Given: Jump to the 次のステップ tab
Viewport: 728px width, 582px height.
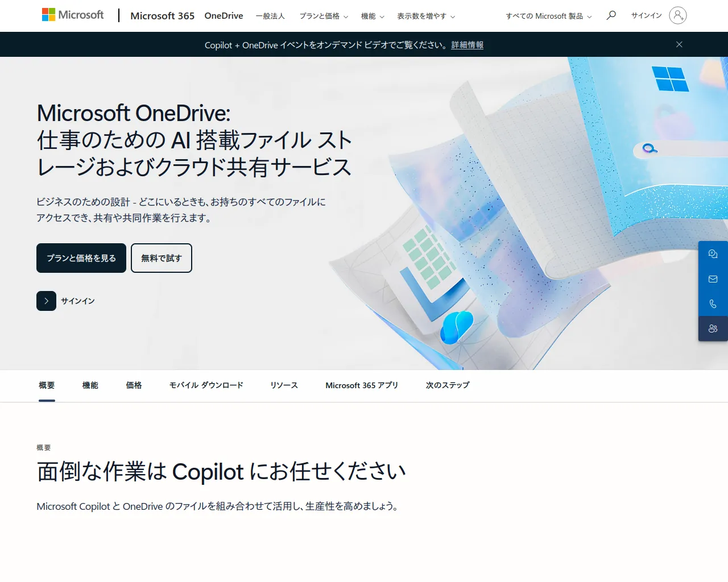Looking at the screenshot, I should 448,385.
